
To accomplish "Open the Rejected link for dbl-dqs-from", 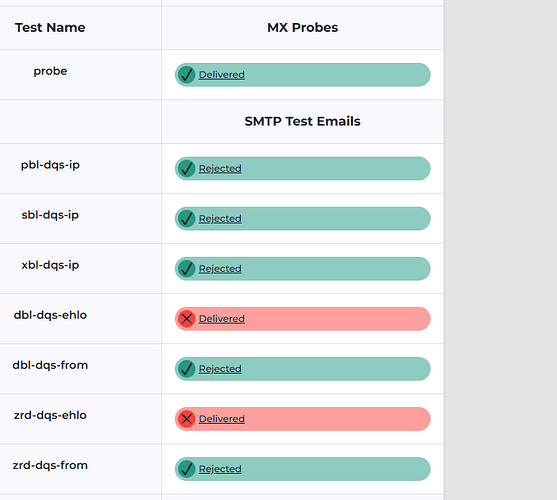I will 220,369.
